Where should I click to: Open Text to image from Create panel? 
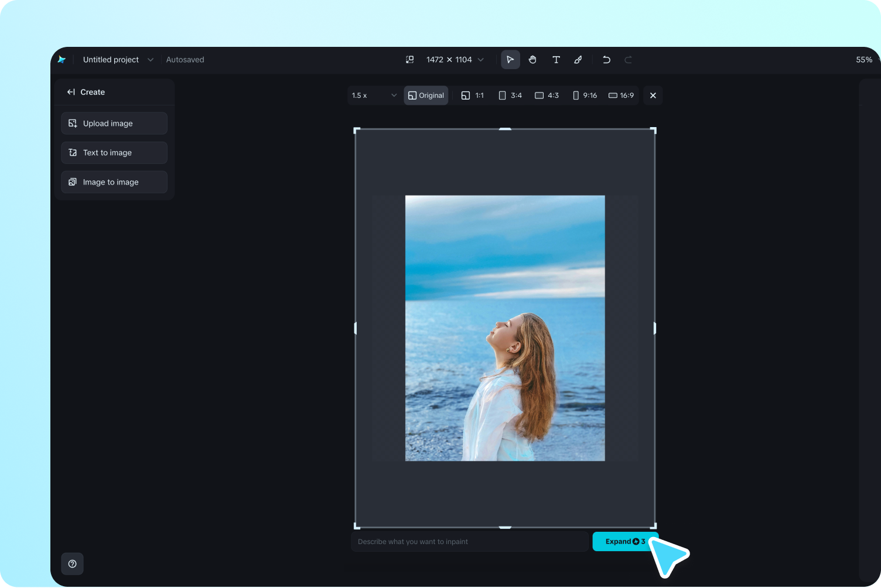click(114, 153)
